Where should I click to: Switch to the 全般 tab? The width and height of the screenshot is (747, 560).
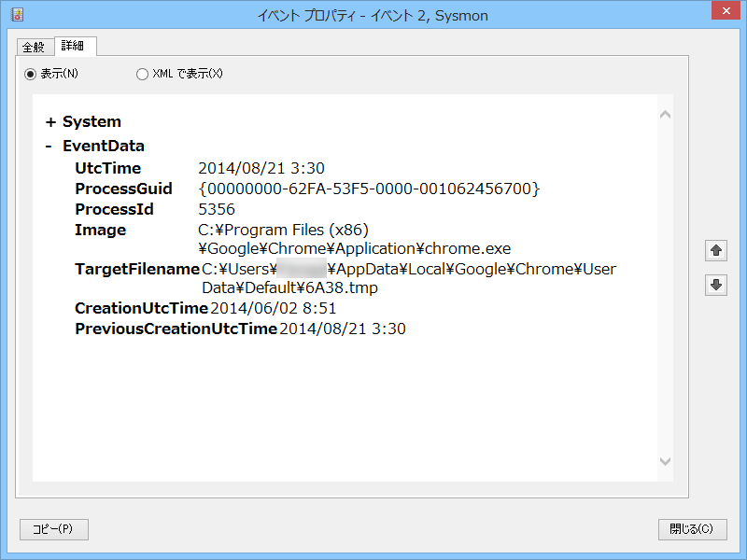click(35, 46)
